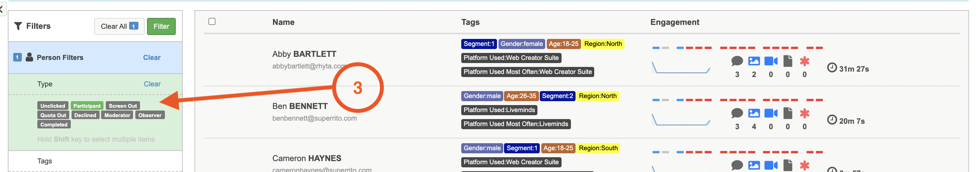Open Ben BENNETT's participant name

(x=300, y=106)
